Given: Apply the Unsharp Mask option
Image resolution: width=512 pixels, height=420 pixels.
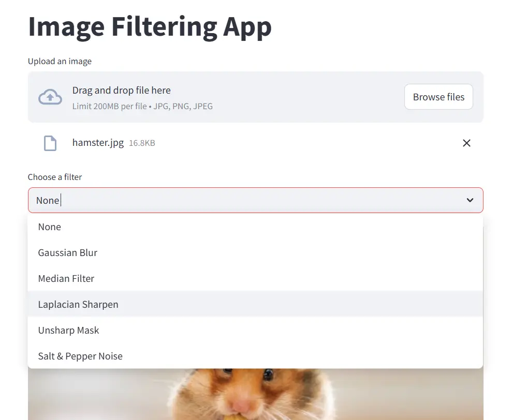Looking at the screenshot, I should pos(68,331).
